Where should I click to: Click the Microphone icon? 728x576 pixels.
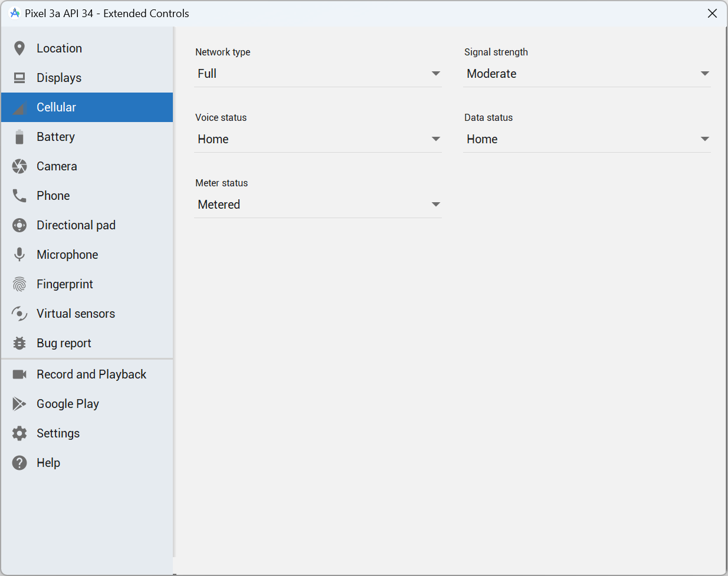pos(19,255)
